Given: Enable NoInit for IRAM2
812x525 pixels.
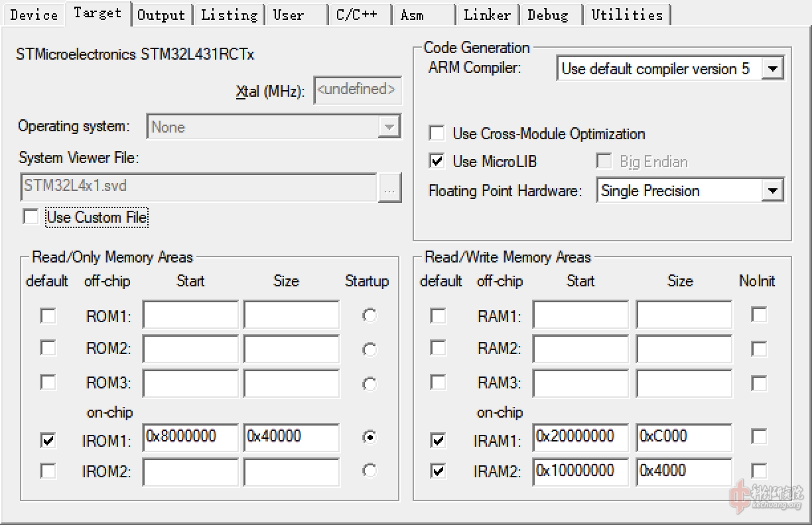Looking at the screenshot, I should 759,471.
